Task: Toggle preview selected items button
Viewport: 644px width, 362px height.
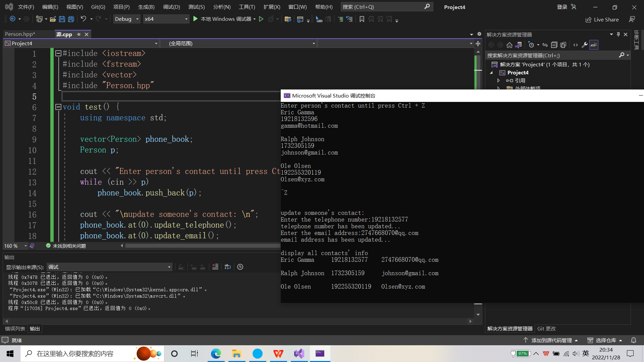Action: click(594, 45)
